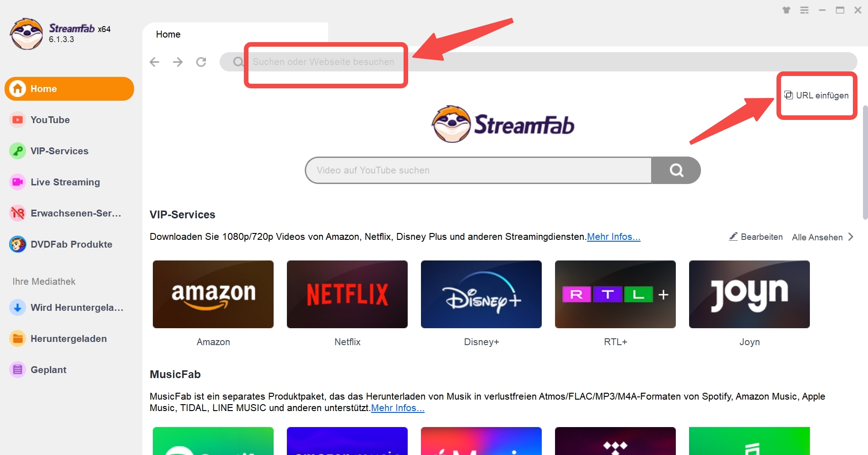Screen dimensions: 868x455
Task: Click Bearbeiten to edit services
Action: coord(761,237)
